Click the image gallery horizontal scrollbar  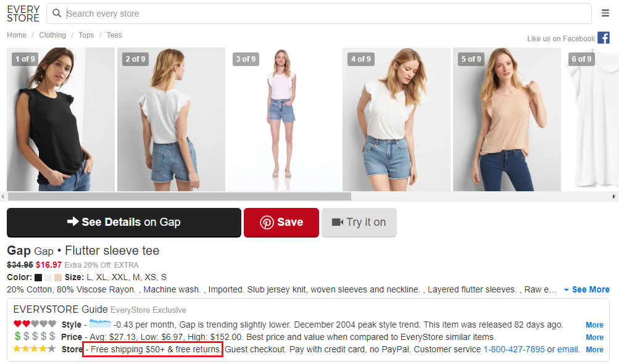coord(180,196)
